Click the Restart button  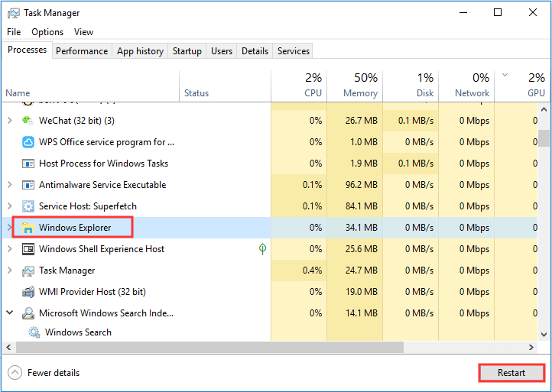coord(511,373)
